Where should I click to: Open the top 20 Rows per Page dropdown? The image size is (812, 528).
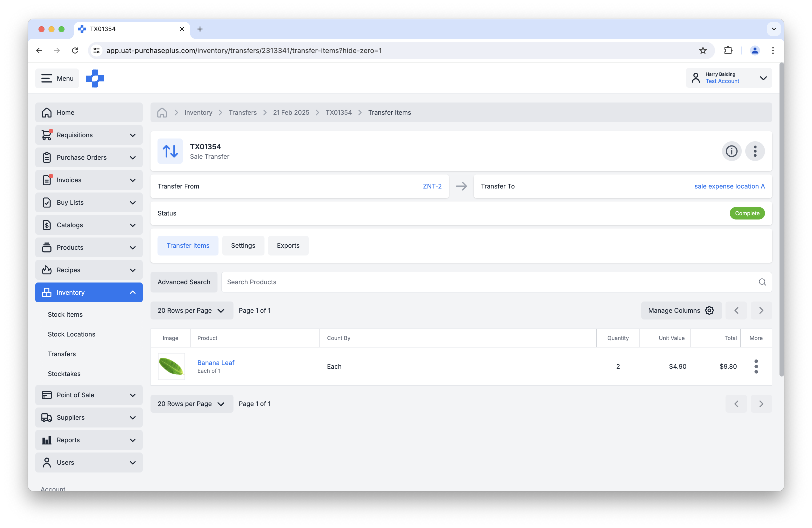(x=191, y=310)
